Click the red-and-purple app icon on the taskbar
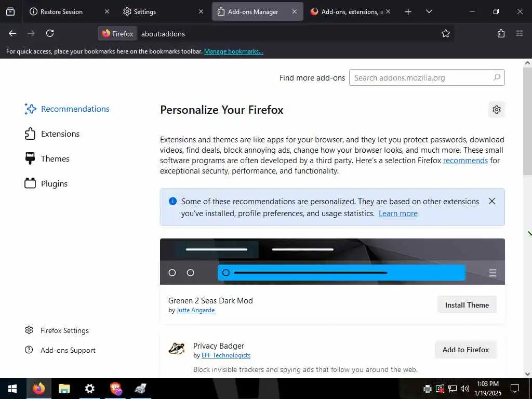Screen dimensions: 532x399 [116, 389]
